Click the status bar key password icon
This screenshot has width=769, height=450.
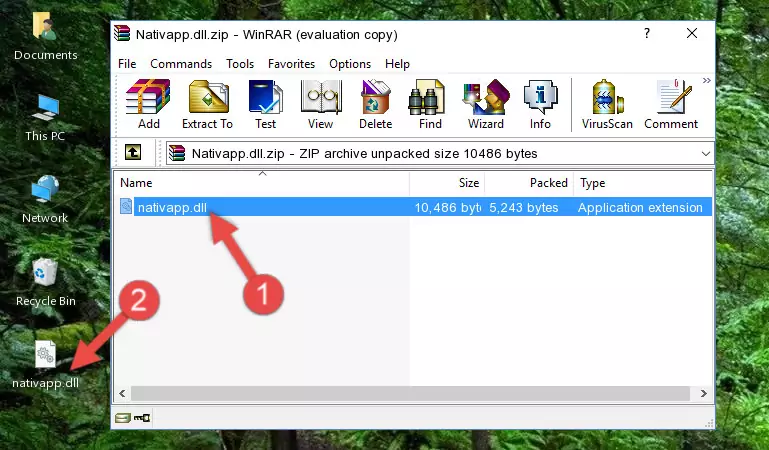pos(142,418)
